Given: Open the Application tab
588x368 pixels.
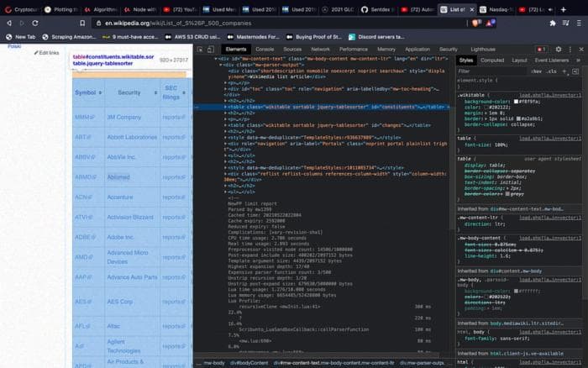Looking at the screenshot, I should tap(417, 49).
